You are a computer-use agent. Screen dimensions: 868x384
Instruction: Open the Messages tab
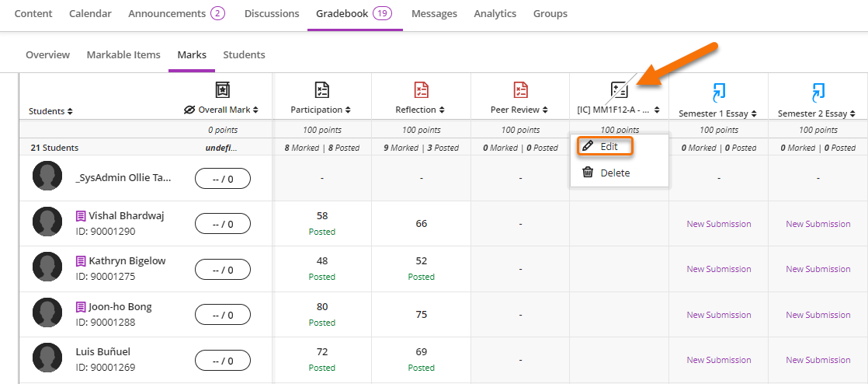[x=435, y=14]
